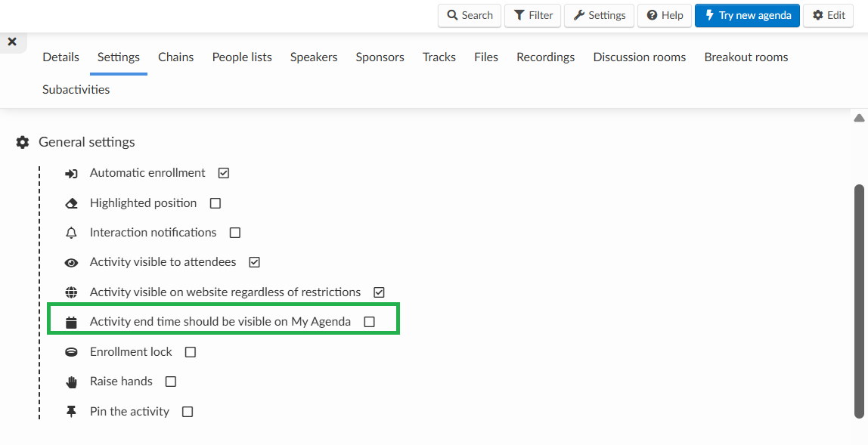
Task: Click the Automatic enrollment label
Action: (147, 173)
